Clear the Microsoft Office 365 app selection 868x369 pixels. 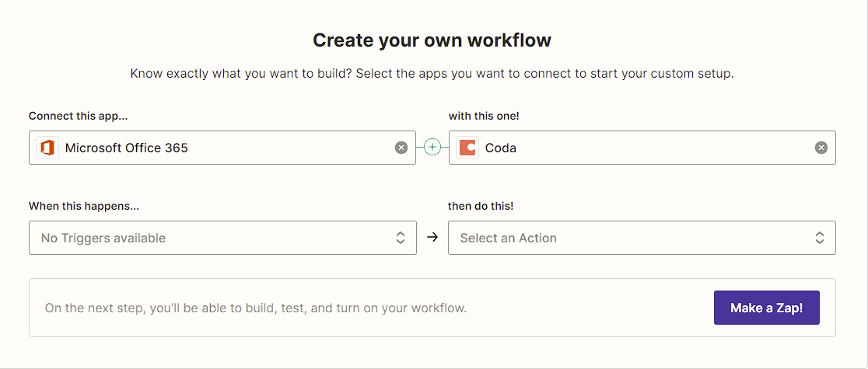(401, 148)
